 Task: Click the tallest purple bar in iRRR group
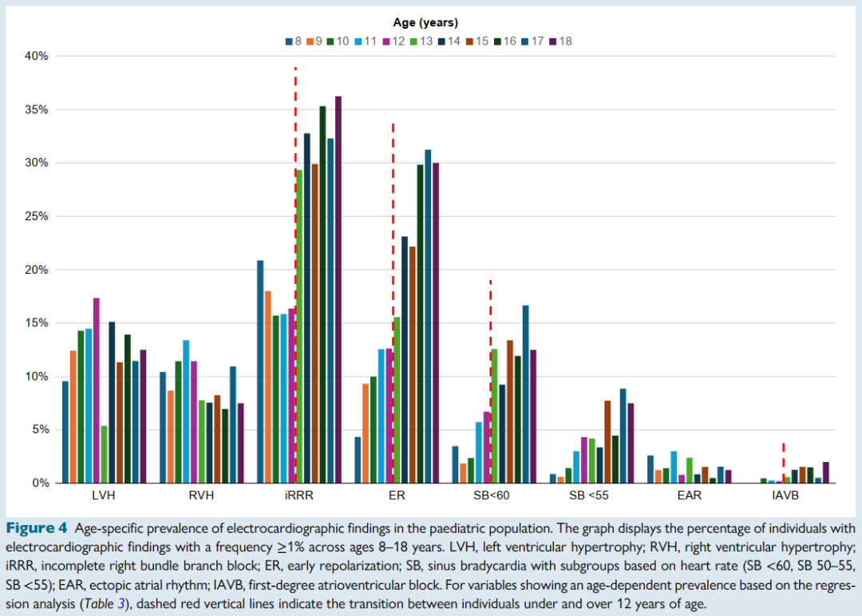pos(338,289)
